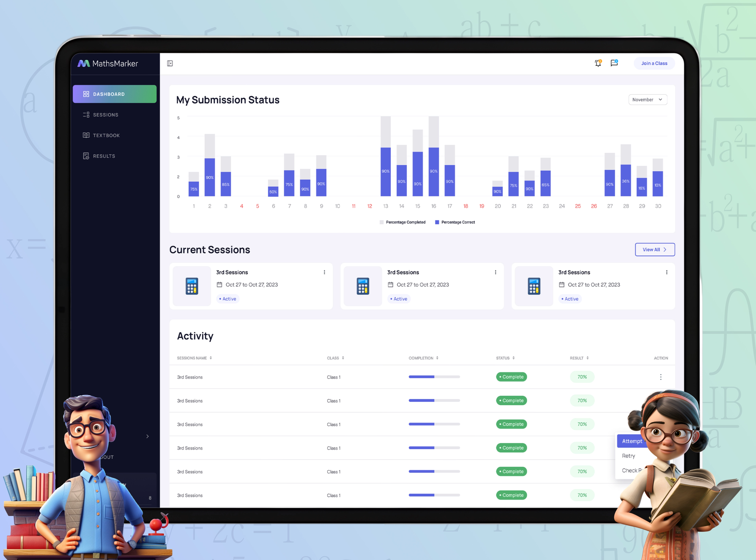
Task: Click the Dashboard grid icon
Action: pyautogui.click(x=86, y=94)
